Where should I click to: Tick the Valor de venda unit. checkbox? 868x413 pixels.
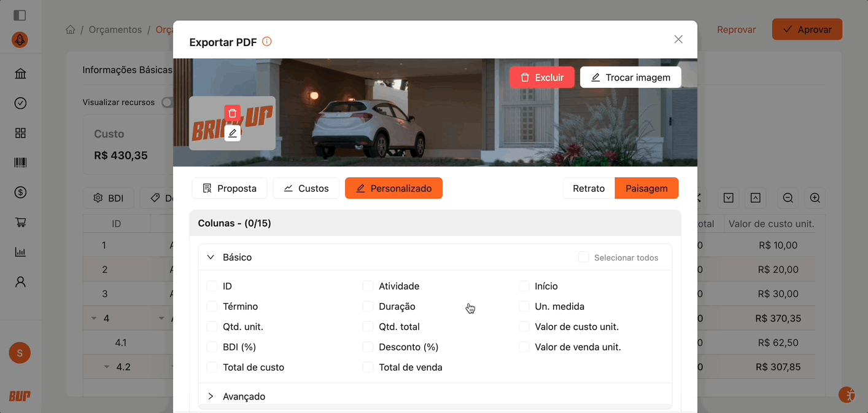coord(524,347)
